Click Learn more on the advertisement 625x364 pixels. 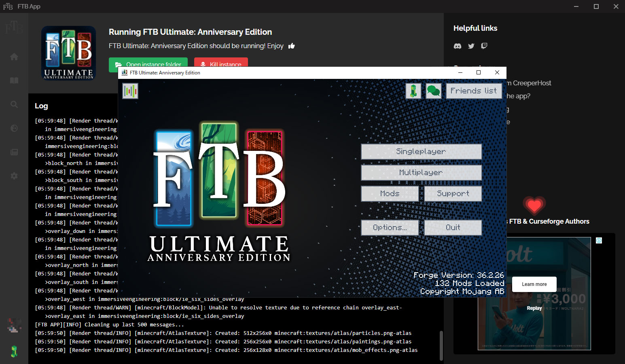[x=534, y=284]
